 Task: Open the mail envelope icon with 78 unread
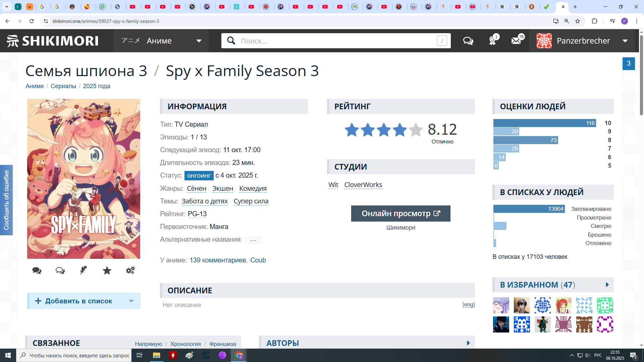pyautogui.click(x=516, y=41)
